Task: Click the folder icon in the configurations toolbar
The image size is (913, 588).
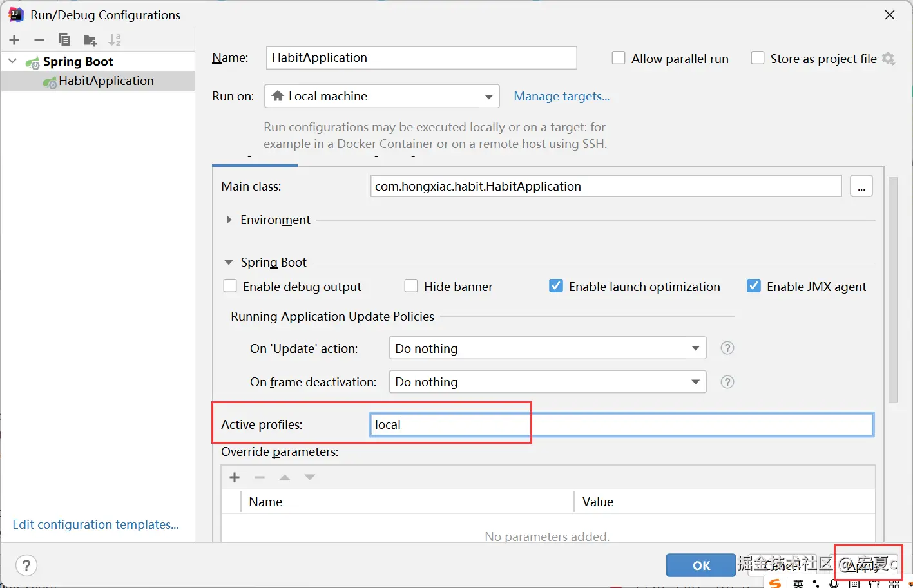Action: [x=90, y=40]
